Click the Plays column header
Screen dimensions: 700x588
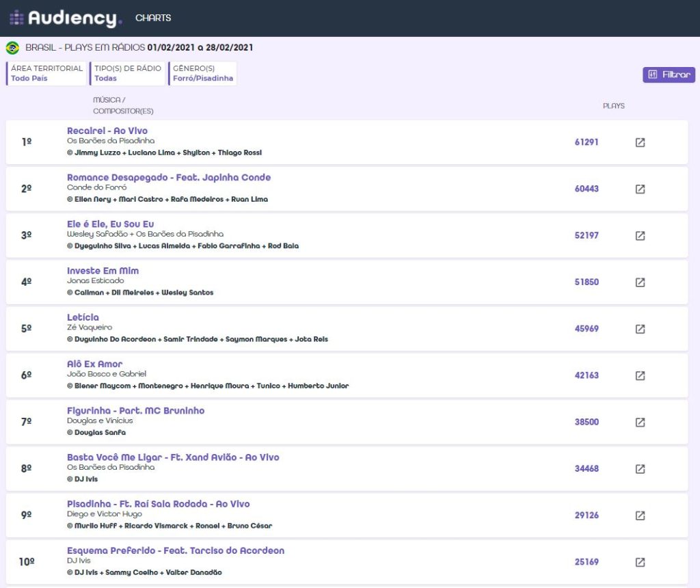click(x=613, y=106)
